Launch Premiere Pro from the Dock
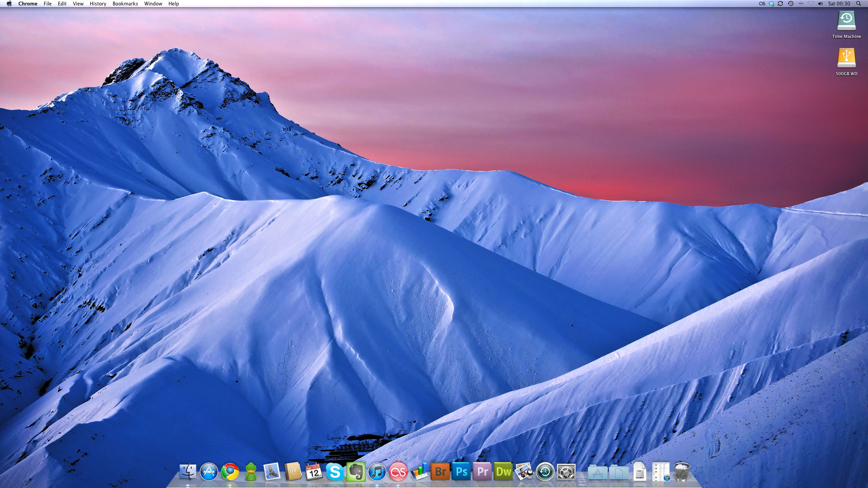This screenshot has width=868, height=488. (482, 472)
